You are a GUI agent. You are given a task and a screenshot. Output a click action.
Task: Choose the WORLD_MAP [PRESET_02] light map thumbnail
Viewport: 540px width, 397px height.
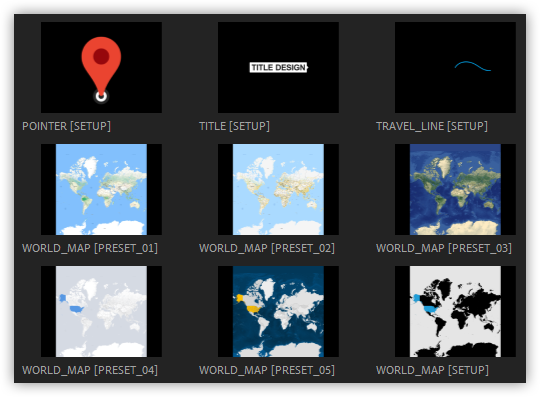(x=278, y=189)
